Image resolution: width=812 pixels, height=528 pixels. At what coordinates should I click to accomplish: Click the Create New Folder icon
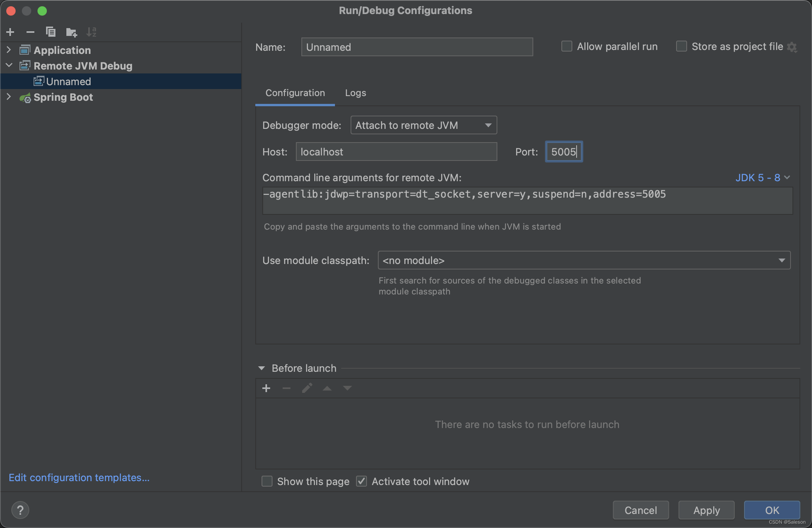[x=71, y=32]
